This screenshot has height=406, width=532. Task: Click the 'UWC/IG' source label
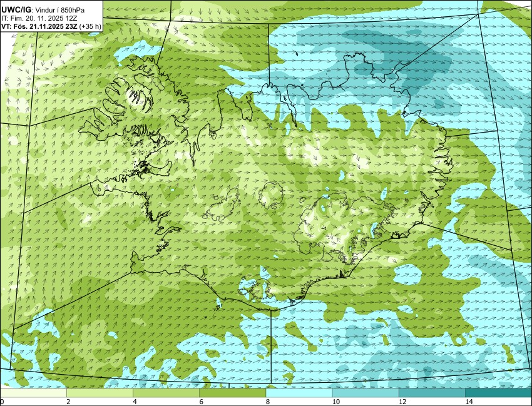coord(16,10)
